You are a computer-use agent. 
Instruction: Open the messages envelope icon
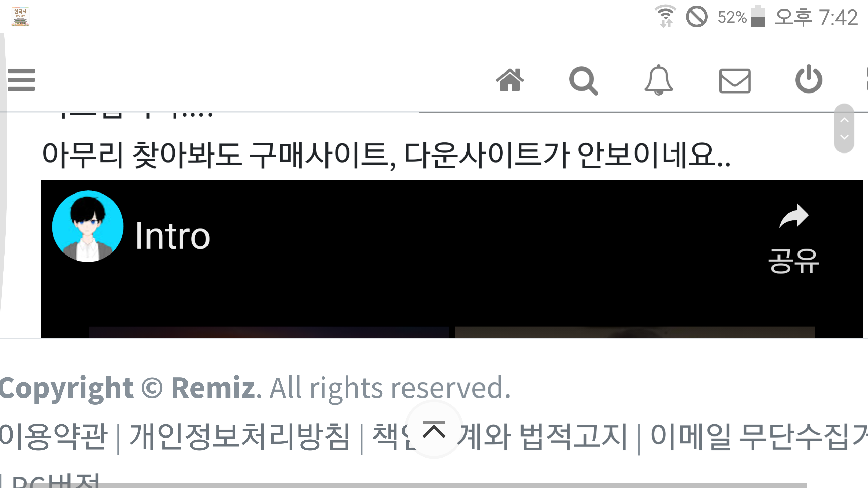click(x=735, y=81)
